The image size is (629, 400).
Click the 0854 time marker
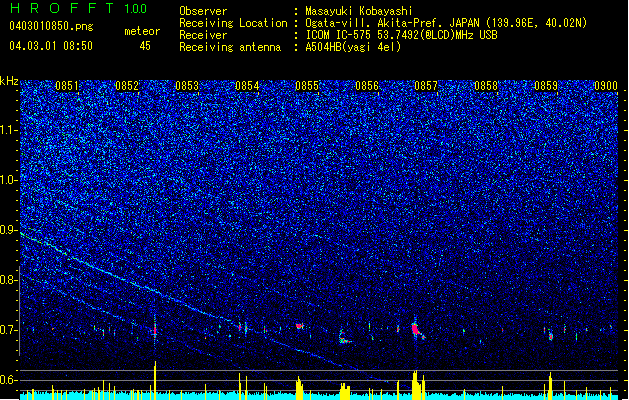click(x=247, y=86)
